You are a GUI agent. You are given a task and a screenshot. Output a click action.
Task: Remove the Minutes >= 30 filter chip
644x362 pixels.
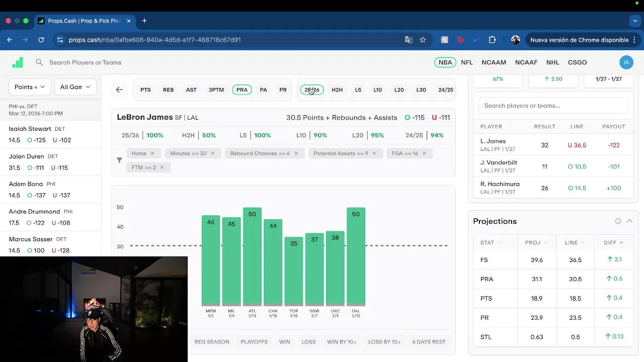pyautogui.click(x=212, y=153)
